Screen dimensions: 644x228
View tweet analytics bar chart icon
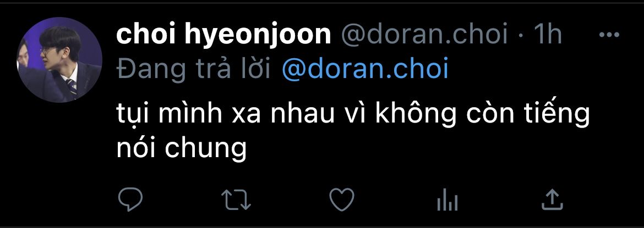[447, 201]
